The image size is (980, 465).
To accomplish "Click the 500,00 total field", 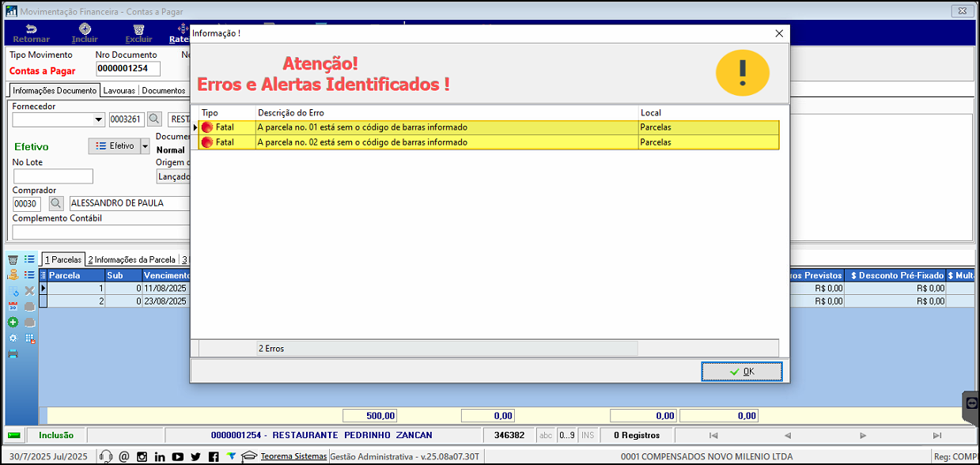I will tap(369, 415).
